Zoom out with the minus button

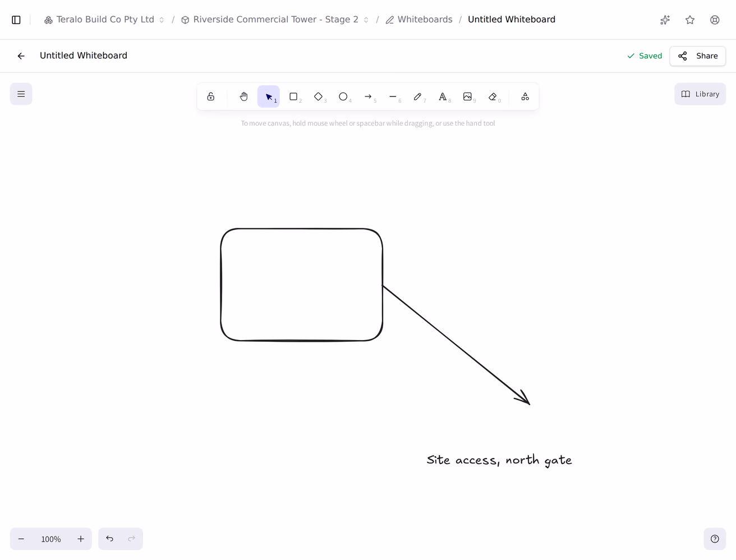pos(21,539)
